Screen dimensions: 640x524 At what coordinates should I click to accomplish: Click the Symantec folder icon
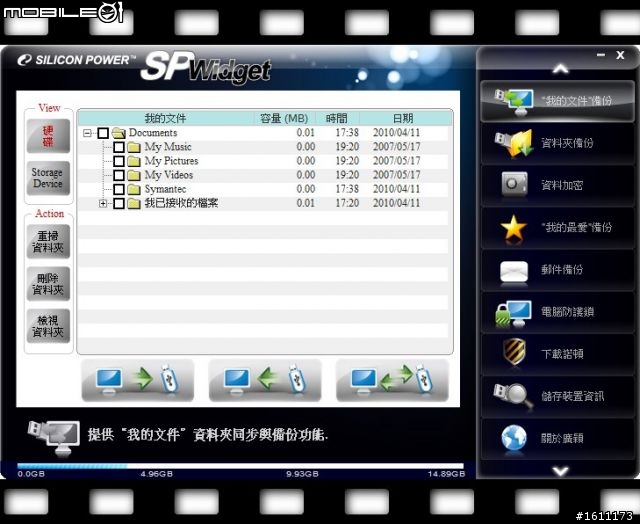point(134,189)
